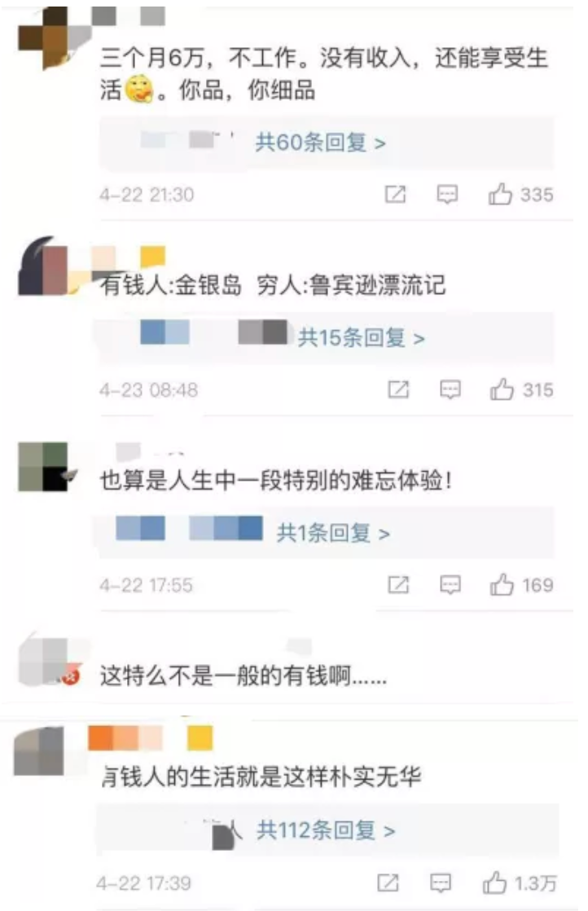Reply to the comment posted 4-22 21:30
Screen dimensions: 588x911
tap(447, 195)
